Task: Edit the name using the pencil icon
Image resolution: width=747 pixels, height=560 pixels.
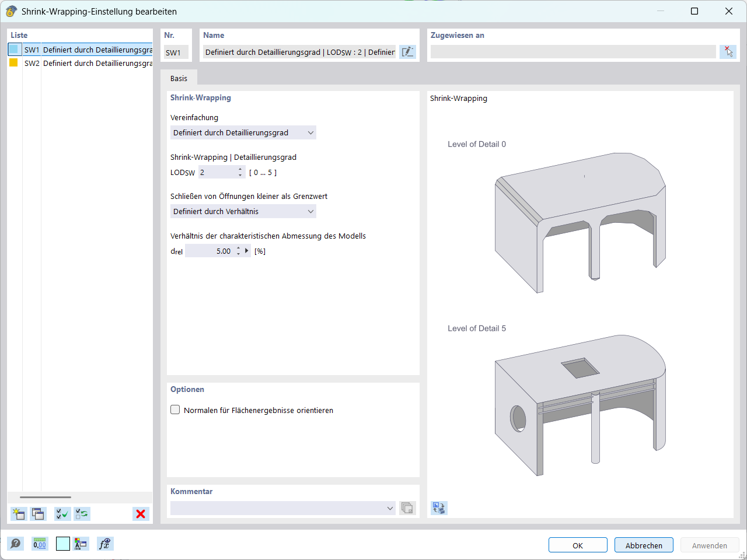Action: pyautogui.click(x=407, y=52)
